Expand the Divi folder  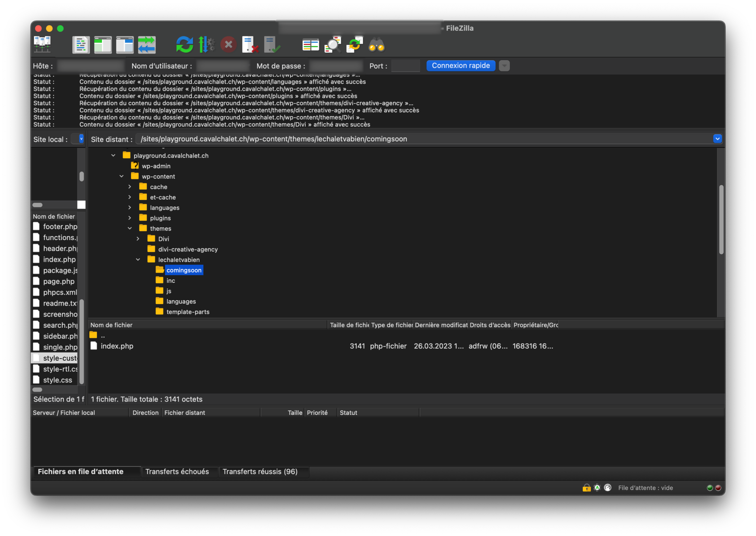click(138, 239)
